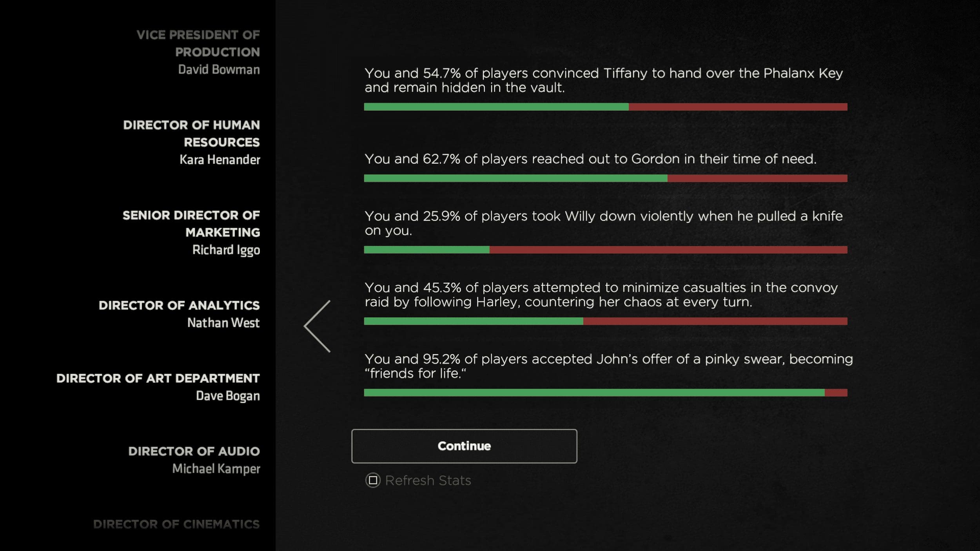
Task: Click green portion of Tiffany Phalanx Key bar
Action: [x=496, y=107]
